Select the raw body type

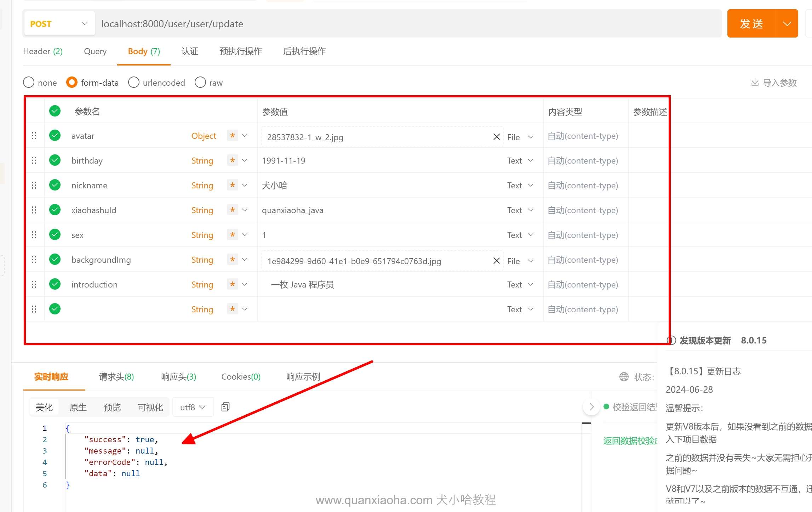tap(200, 82)
